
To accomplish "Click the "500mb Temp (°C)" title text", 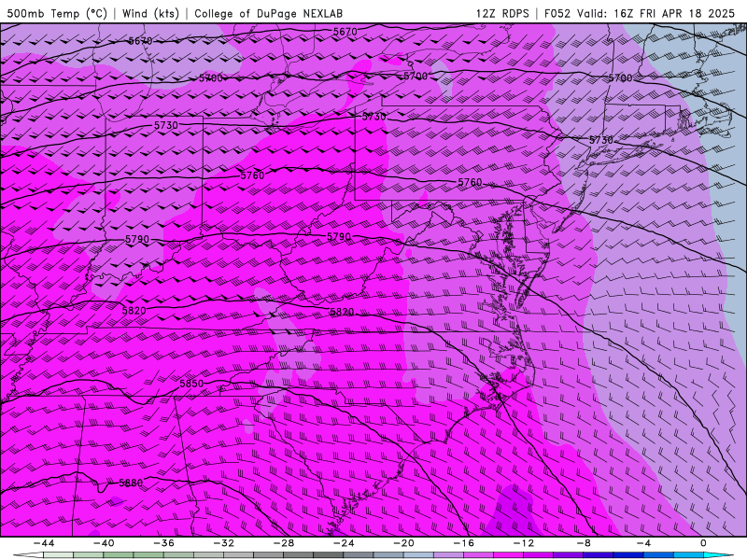I will [x=57, y=13].
